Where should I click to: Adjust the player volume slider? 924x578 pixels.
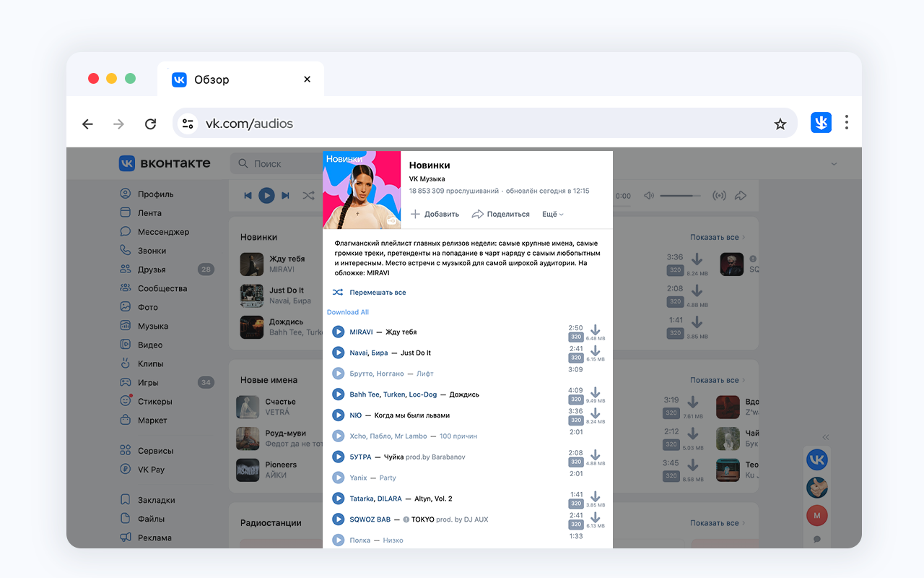pyautogui.click(x=680, y=195)
